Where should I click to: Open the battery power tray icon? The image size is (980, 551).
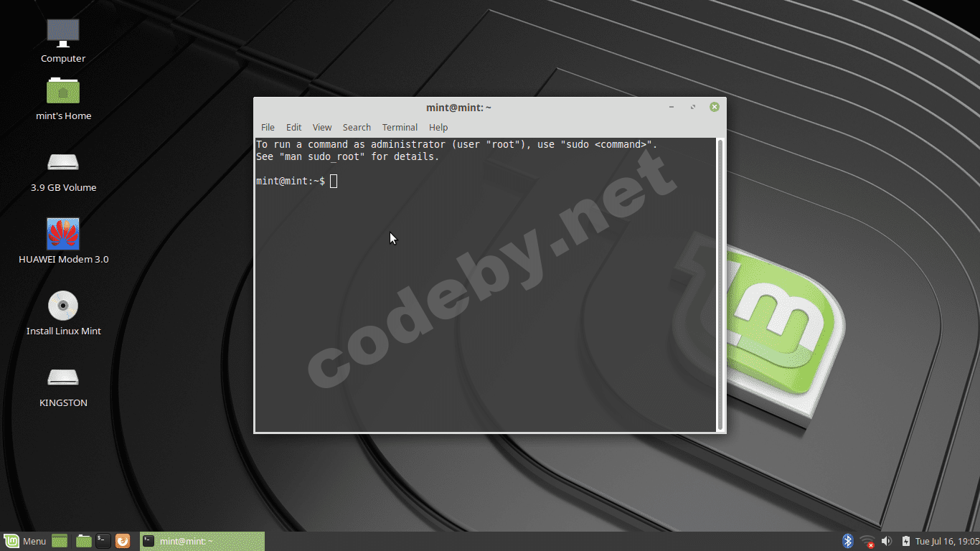[x=906, y=541]
